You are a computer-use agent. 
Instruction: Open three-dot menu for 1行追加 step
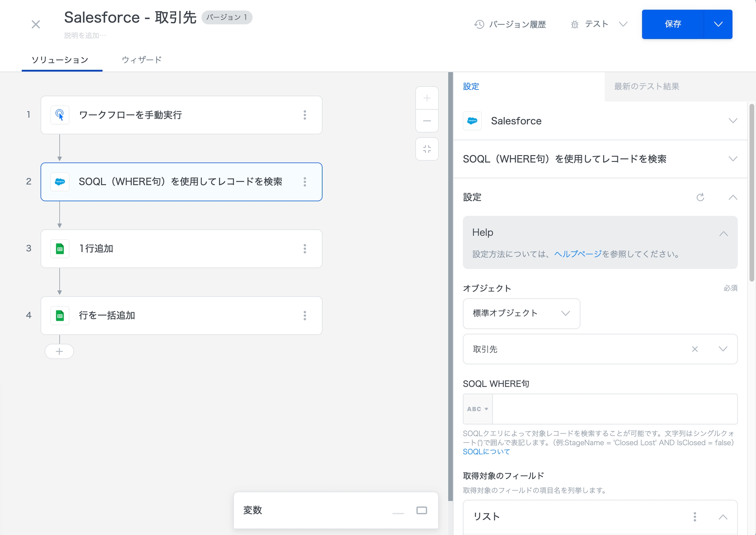click(304, 249)
